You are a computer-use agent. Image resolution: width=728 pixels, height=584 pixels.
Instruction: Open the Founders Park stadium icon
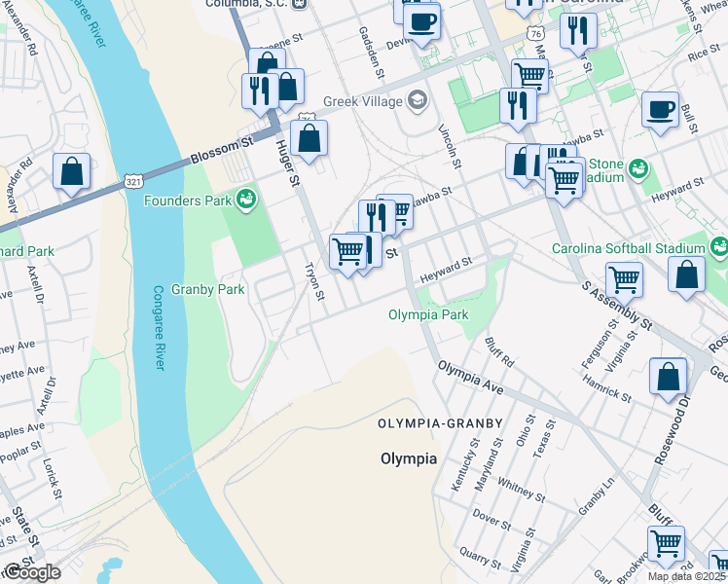pos(246,201)
